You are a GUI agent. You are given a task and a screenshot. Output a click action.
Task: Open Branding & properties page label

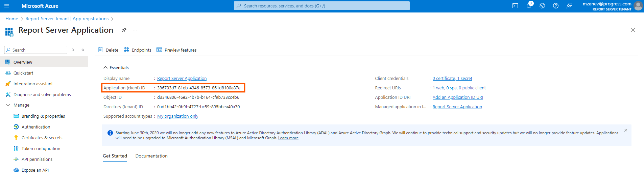tap(43, 116)
